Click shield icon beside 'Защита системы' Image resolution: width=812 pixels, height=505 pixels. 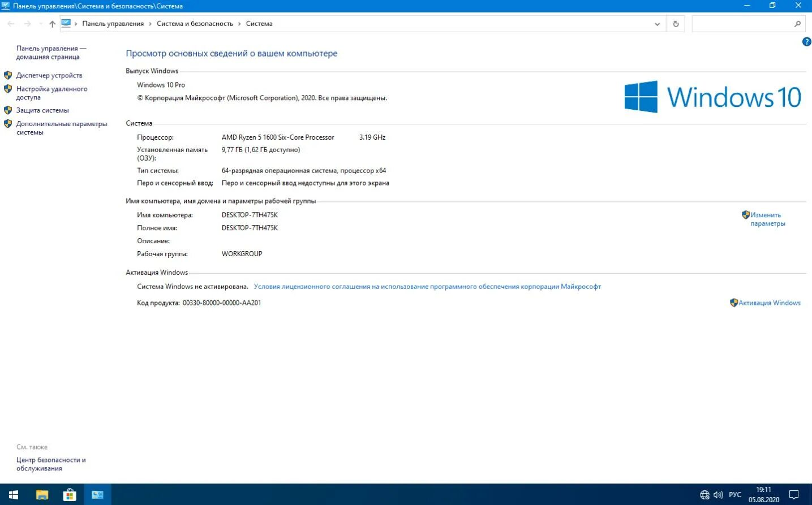(x=8, y=110)
